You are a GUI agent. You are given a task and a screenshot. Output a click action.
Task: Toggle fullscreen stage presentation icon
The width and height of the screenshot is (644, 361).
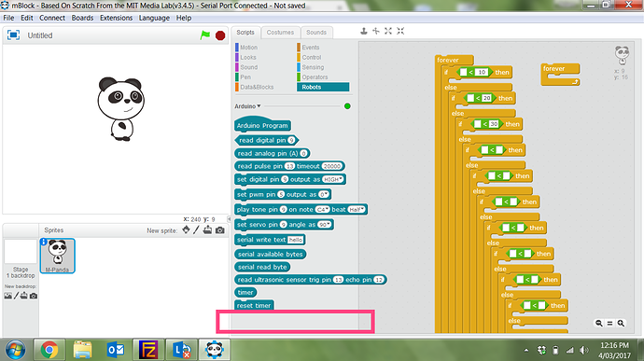(x=14, y=35)
